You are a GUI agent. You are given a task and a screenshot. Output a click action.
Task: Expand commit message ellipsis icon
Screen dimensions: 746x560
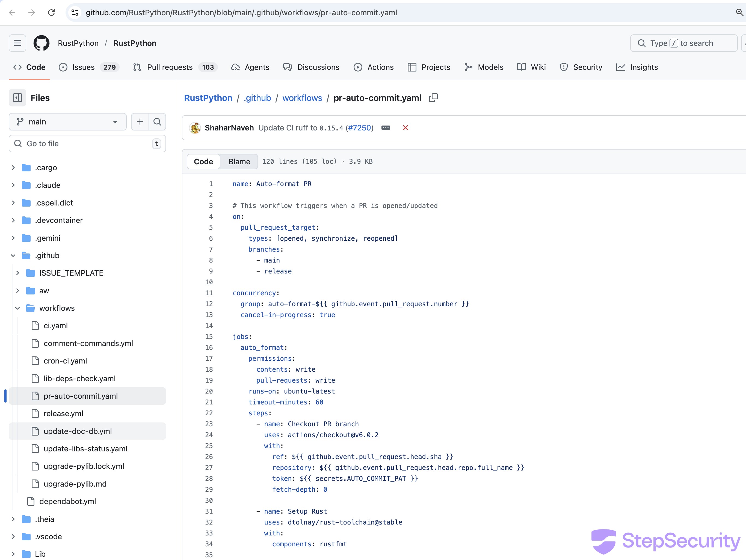click(386, 128)
